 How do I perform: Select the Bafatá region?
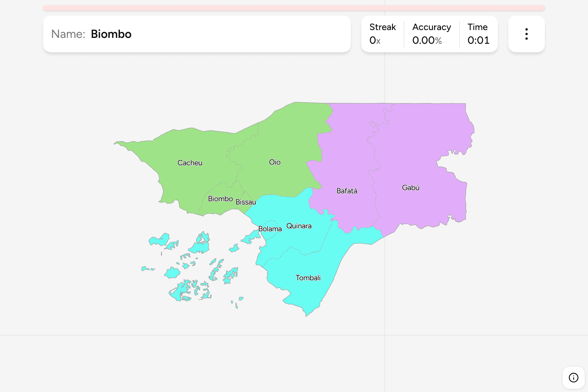tap(347, 191)
